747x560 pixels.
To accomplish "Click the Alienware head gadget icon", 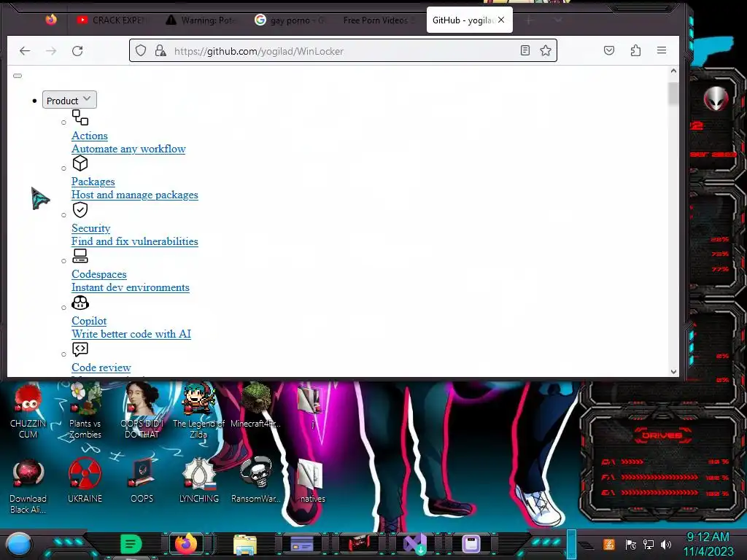I will 716,99.
